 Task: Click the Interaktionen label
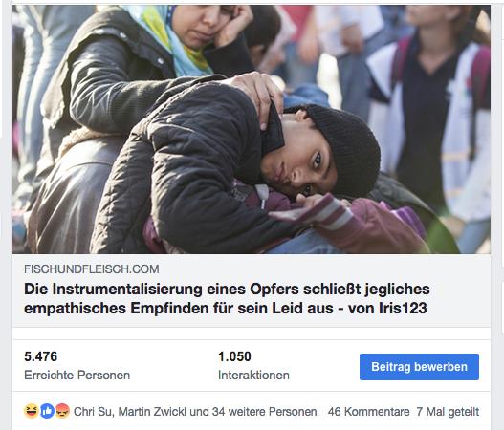[253, 376]
